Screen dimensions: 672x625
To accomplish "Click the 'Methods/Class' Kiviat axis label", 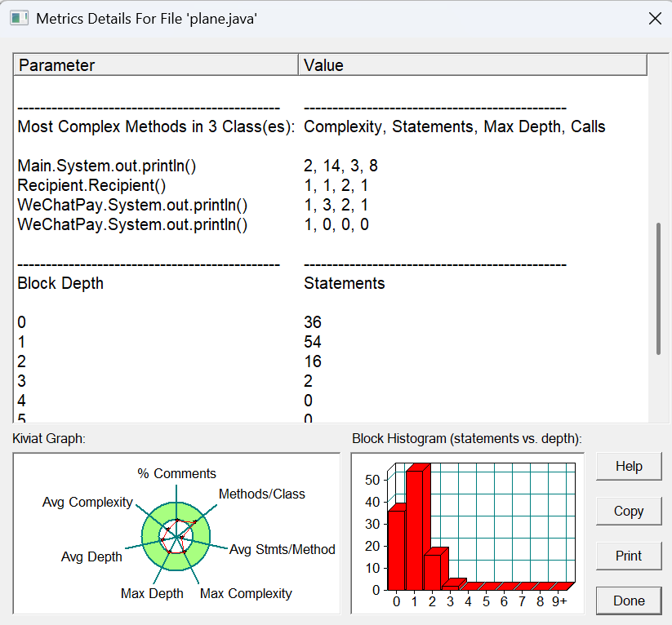I will coord(261,494).
